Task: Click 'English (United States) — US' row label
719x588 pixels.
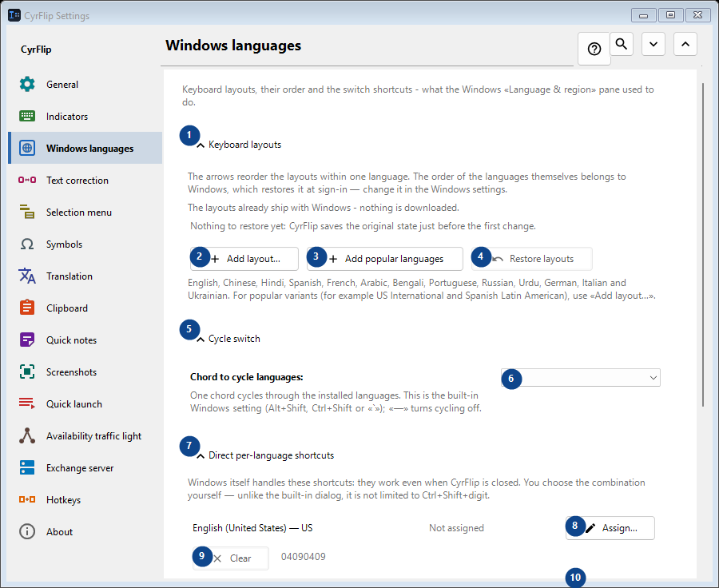Action: [252, 528]
